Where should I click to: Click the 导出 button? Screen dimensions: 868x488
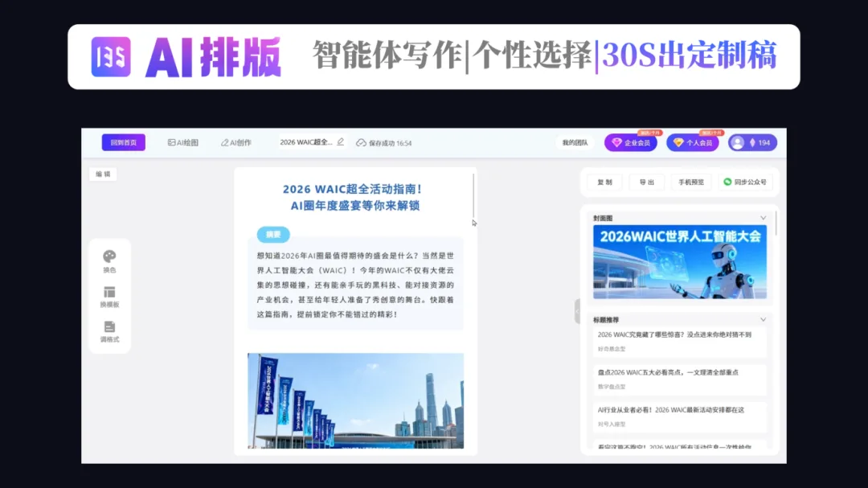tap(646, 182)
